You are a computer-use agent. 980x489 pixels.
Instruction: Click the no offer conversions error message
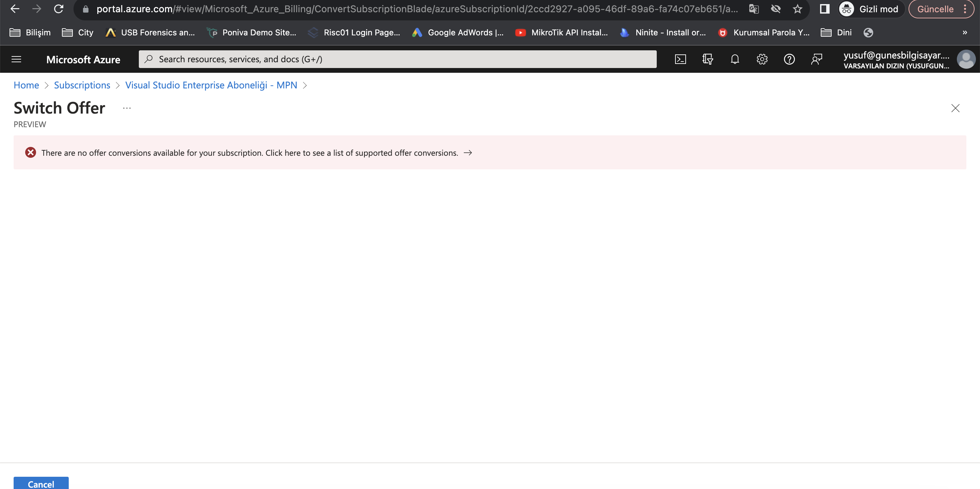point(249,153)
